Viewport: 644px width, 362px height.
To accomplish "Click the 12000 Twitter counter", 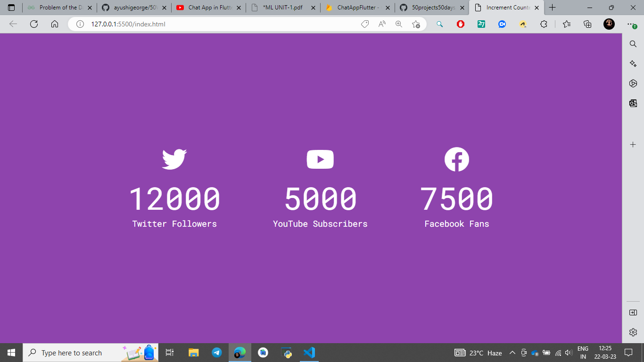I will (x=174, y=198).
